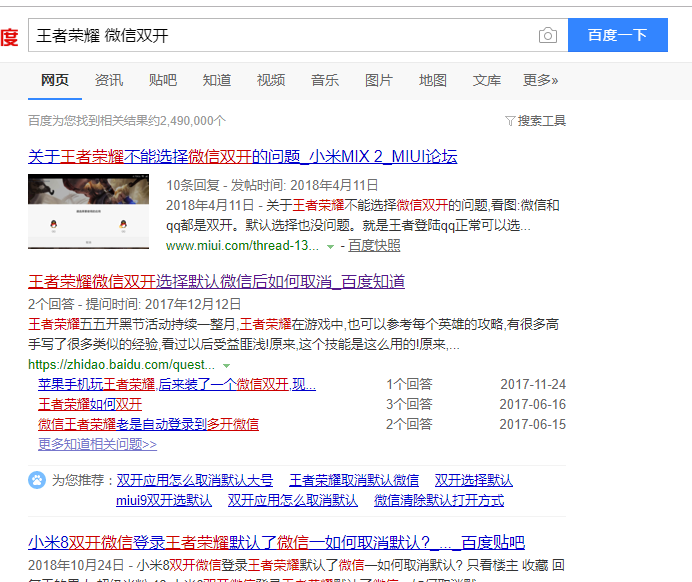This screenshot has height=582, width=692.
Task: Open 苹果手机玩王者荣耀 sub-question link
Action: coord(177,384)
